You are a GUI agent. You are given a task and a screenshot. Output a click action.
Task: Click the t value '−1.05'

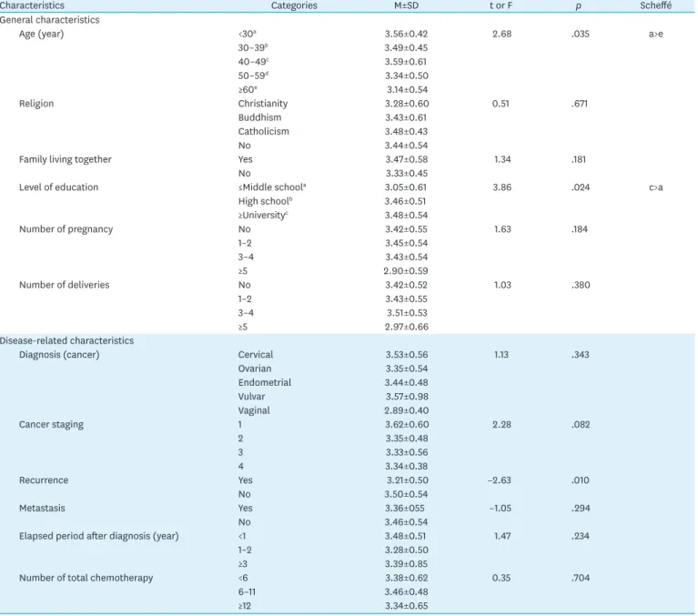point(501,508)
